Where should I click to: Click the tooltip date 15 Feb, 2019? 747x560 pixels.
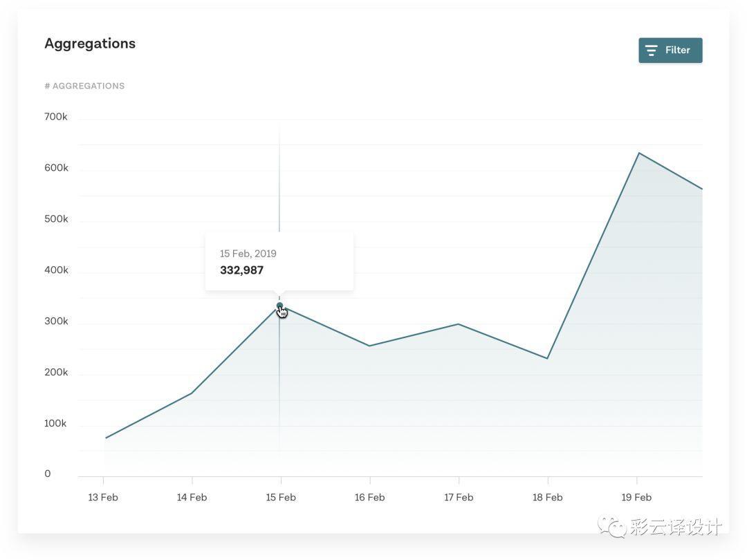[x=248, y=254]
